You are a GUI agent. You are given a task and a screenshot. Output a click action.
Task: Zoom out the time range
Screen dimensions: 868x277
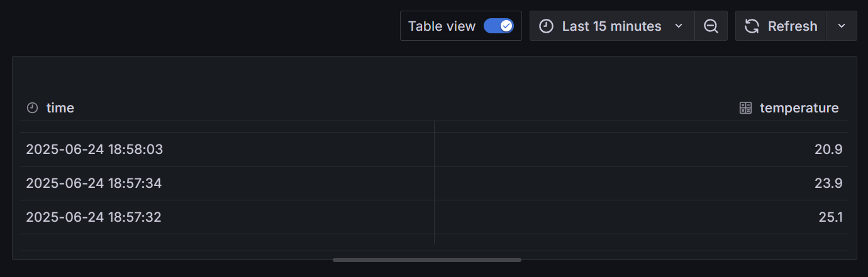pyautogui.click(x=711, y=26)
